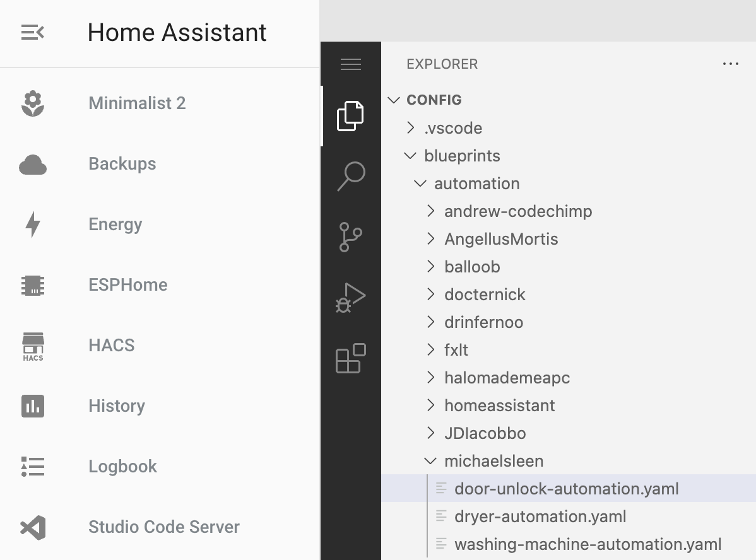
Task: Click the Studio Code Server logo icon
Action: point(33,527)
